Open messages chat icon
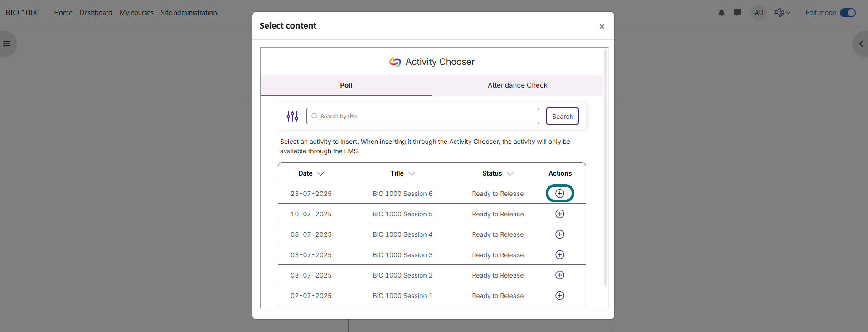This screenshot has height=332, width=868. point(737,13)
